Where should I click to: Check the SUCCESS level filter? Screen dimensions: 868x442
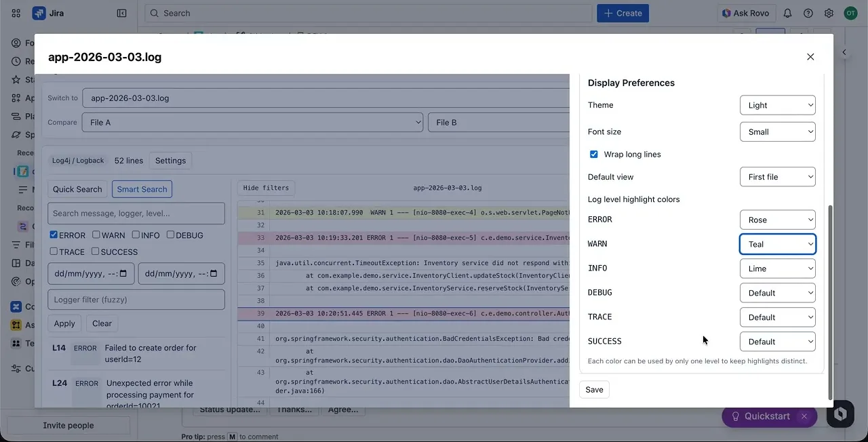95,251
